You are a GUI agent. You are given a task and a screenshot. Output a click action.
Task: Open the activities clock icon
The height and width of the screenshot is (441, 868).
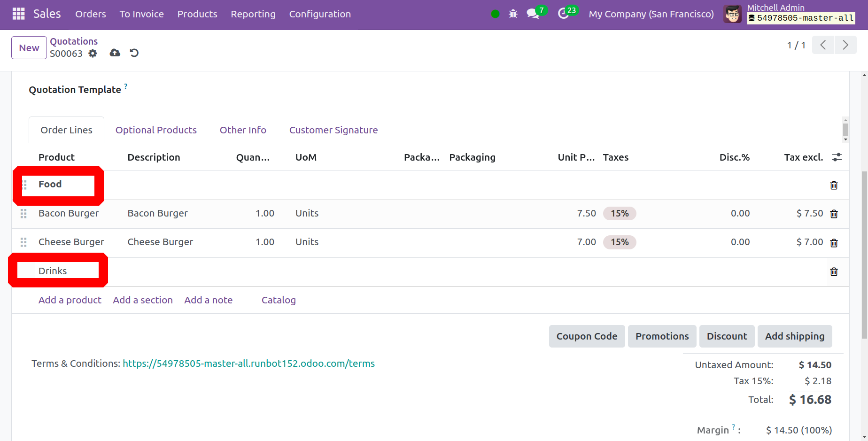563,14
